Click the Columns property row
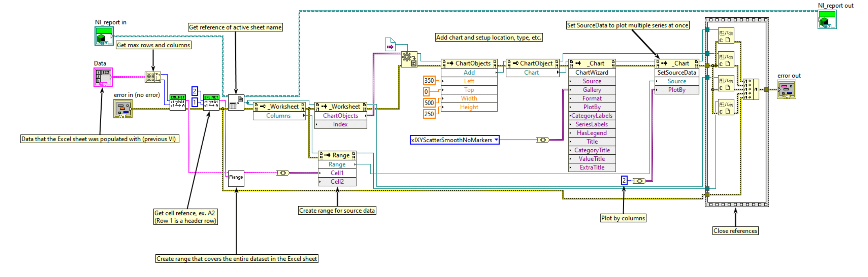This screenshot has width=868, height=277. 279,115
